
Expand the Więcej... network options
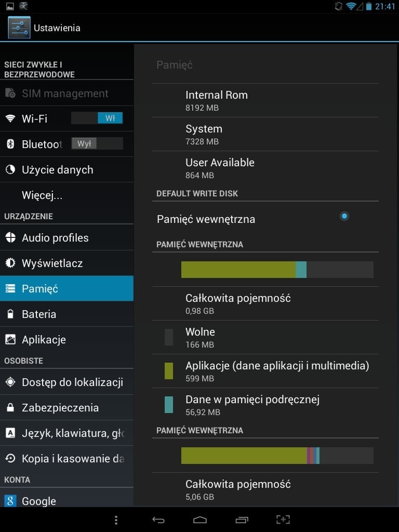[x=67, y=195]
